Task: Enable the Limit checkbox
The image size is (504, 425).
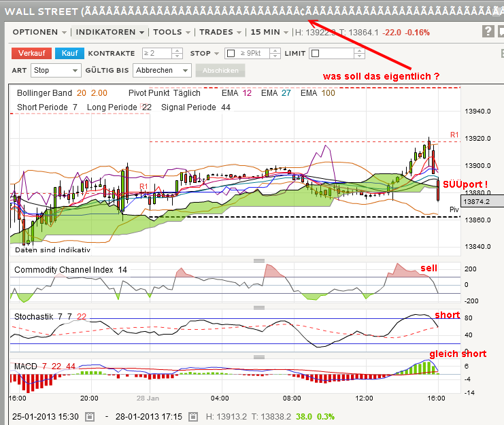Action: 316,53
